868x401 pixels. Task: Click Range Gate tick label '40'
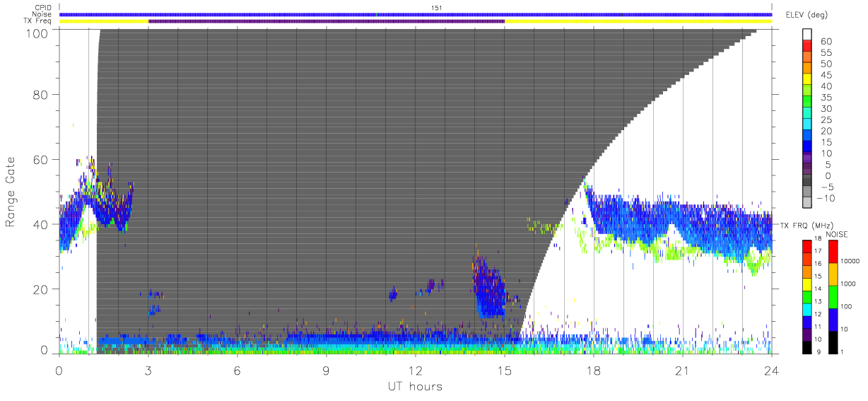40,224
